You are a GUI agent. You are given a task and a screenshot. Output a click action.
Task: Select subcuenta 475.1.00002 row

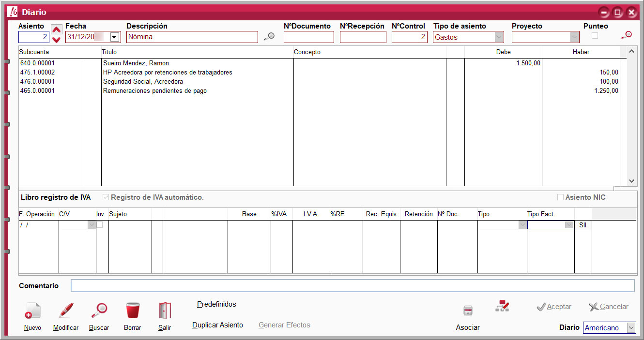(x=37, y=73)
